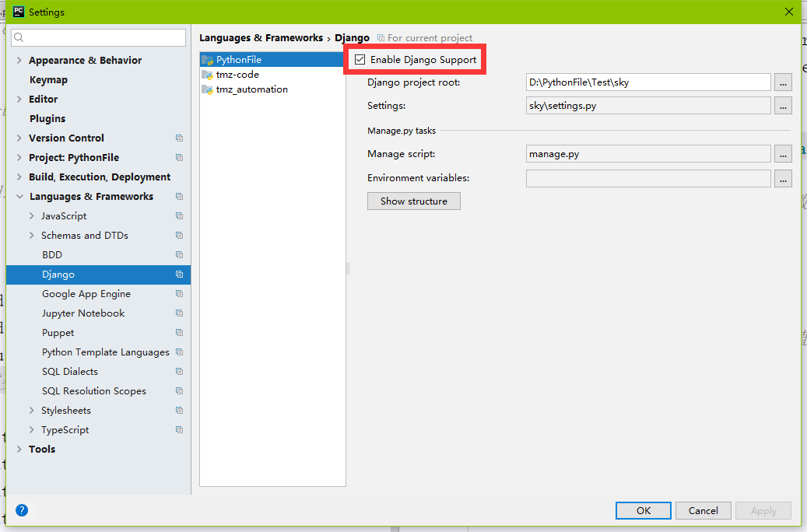The height and width of the screenshot is (532, 807).
Task: Click project-level icon beside Puppet
Action: [x=179, y=333]
